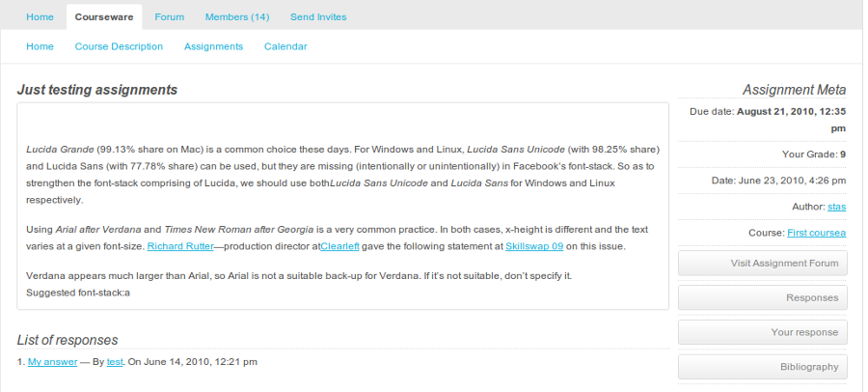
Task: Open Course Description submenu item
Action: pos(119,46)
